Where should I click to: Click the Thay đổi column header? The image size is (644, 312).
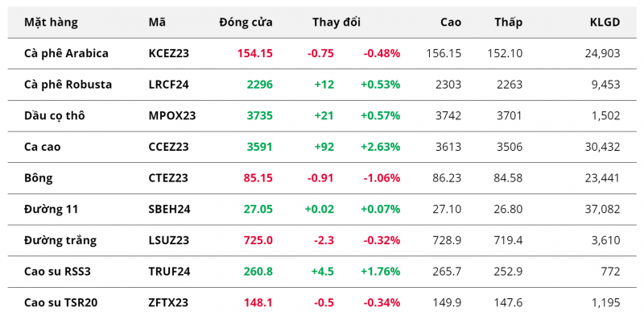[x=336, y=23]
